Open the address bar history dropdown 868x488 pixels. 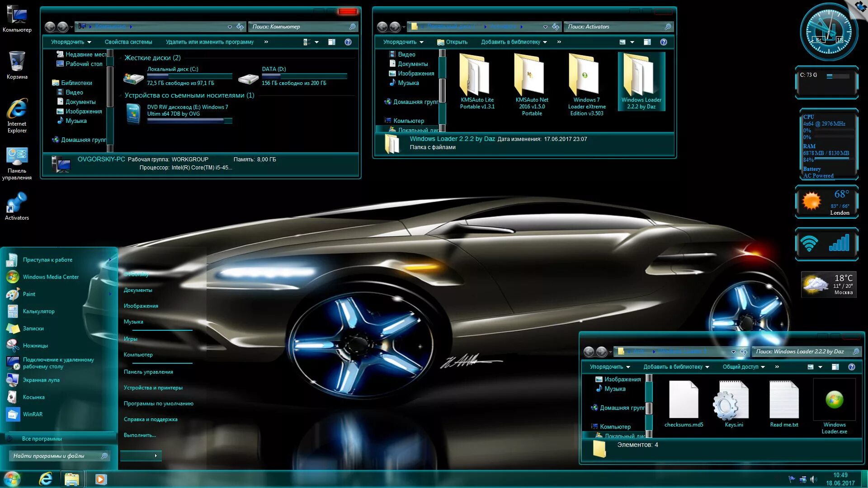230,26
